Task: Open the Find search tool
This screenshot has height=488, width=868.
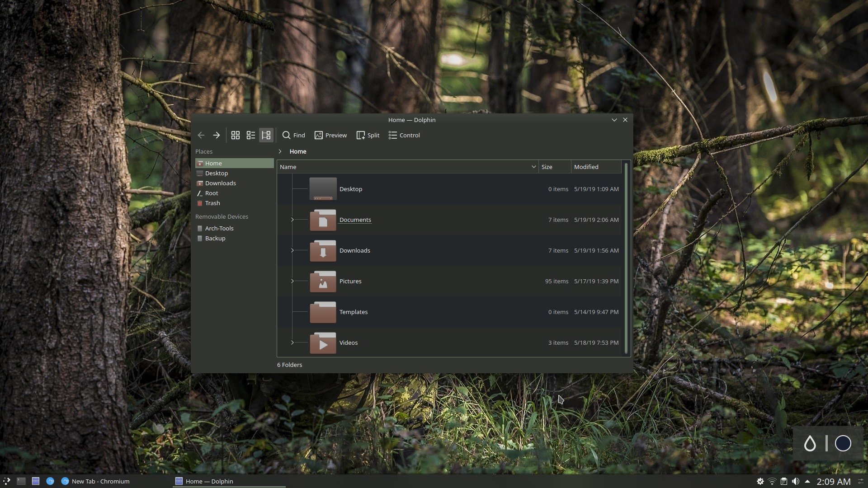Action: pyautogui.click(x=294, y=135)
